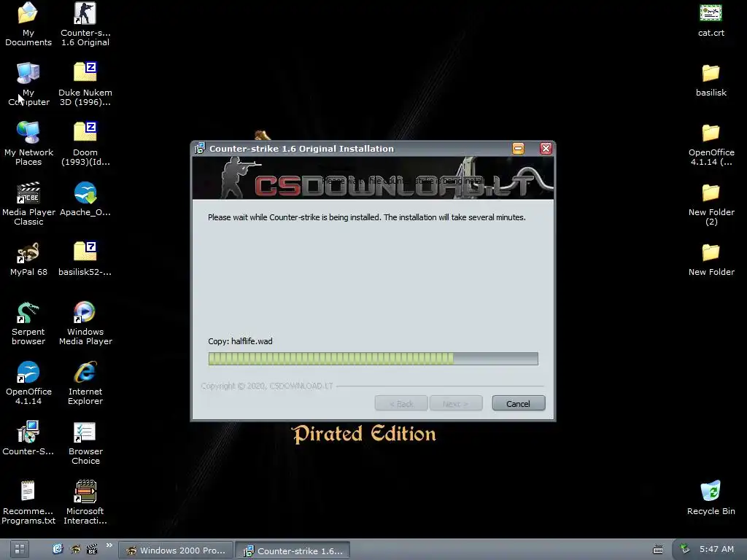Expand the quick launch overflow chevron

pos(109,545)
